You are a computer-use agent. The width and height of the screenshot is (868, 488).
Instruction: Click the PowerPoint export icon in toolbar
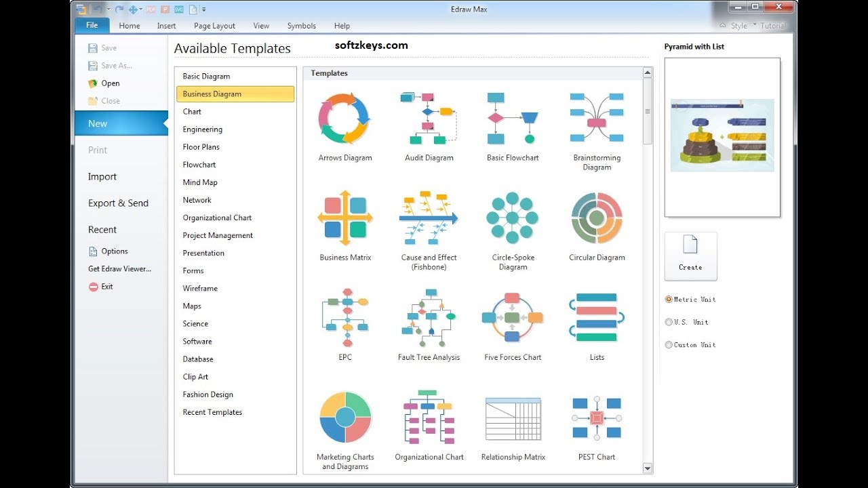tap(165, 9)
